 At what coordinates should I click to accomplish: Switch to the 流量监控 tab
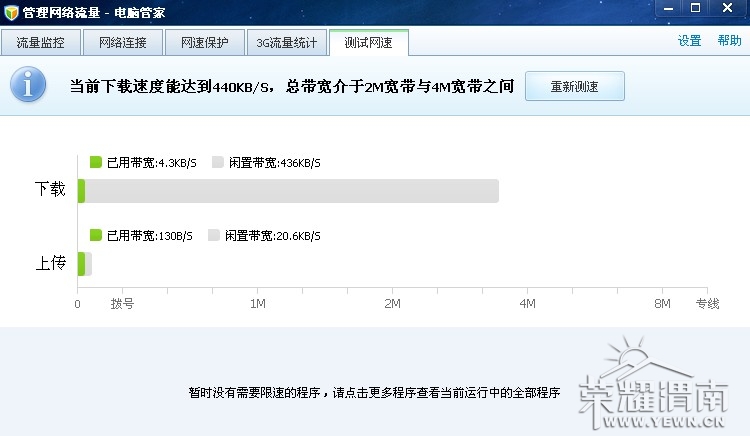(x=41, y=43)
